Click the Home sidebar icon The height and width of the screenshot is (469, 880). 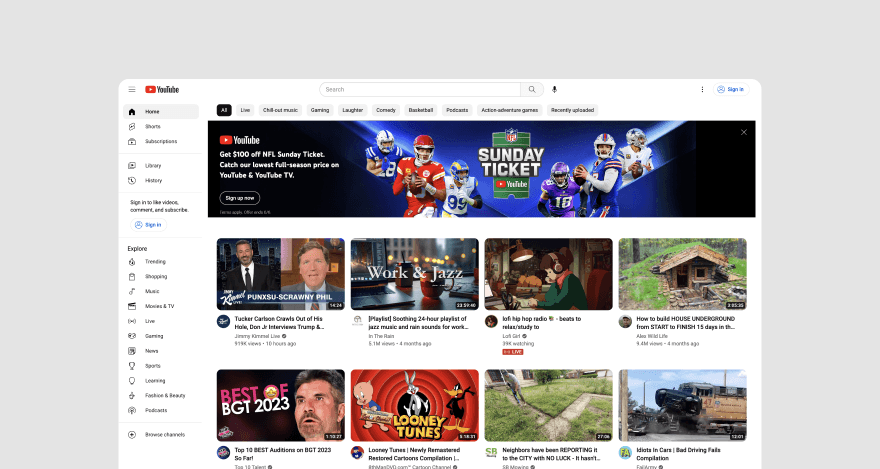pos(132,112)
